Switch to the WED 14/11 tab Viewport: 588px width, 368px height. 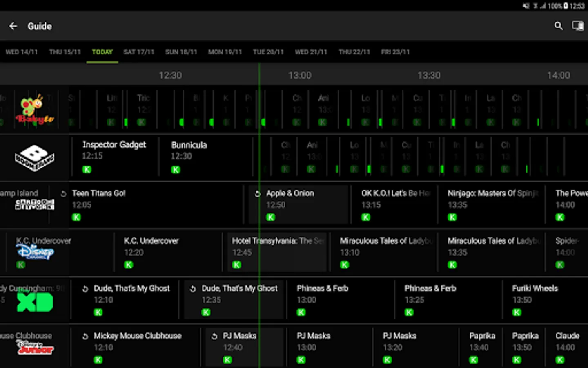click(22, 52)
